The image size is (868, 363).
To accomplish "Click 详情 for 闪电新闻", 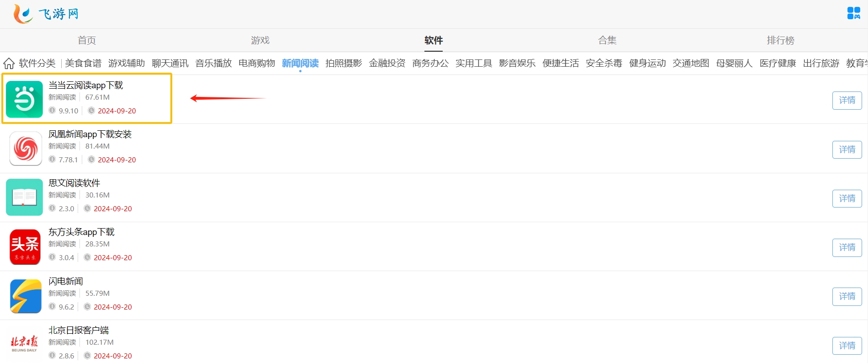I will tap(847, 296).
